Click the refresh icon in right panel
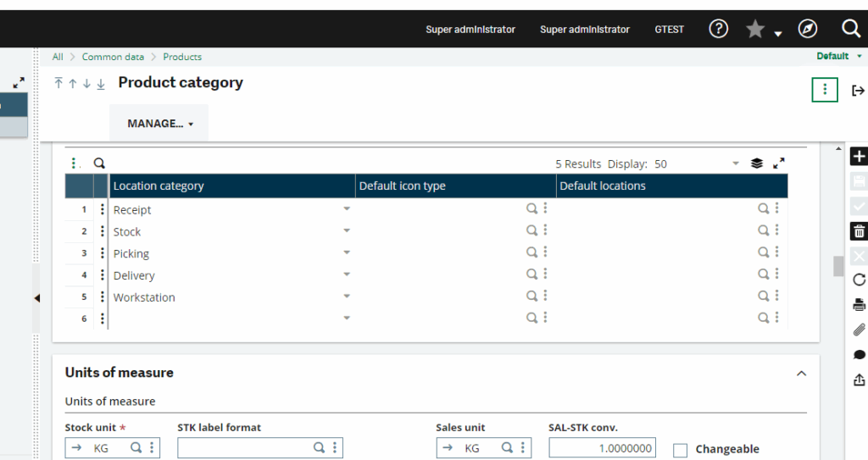This screenshot has width=868, height=460. point(859,280)
